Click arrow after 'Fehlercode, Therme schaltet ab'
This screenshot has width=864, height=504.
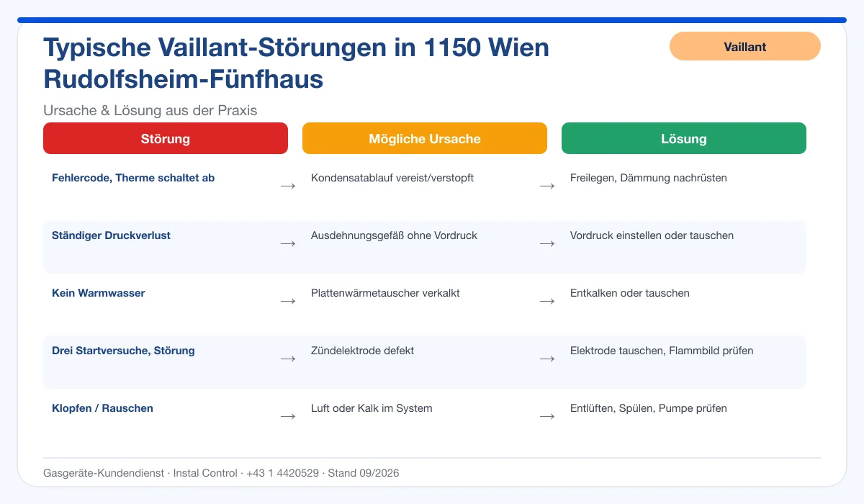coord(288,186)
